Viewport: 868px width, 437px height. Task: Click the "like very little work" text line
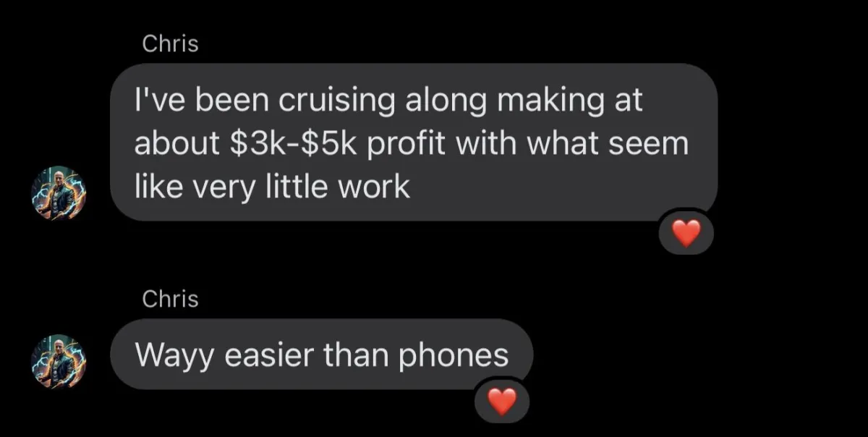(272, 187)
